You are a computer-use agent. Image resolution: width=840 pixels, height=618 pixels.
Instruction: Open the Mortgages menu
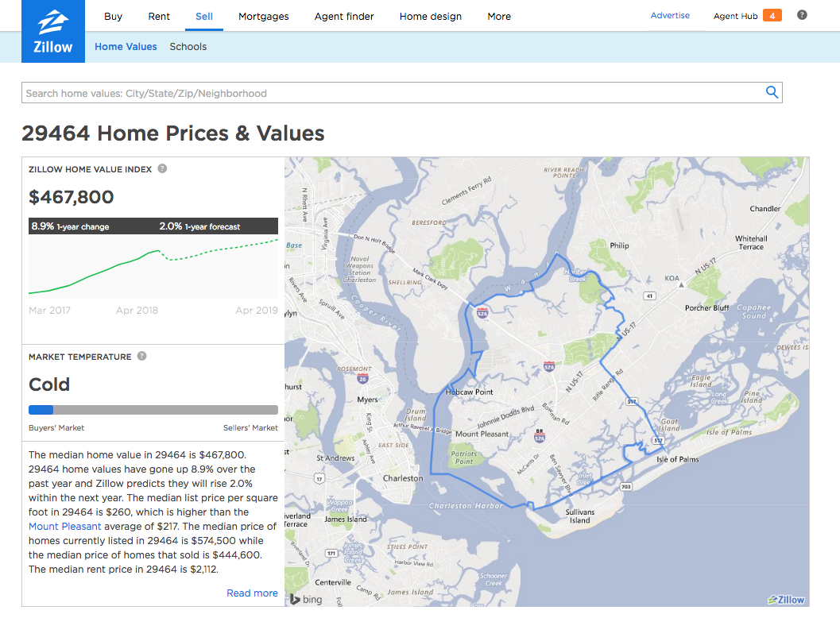264,16
